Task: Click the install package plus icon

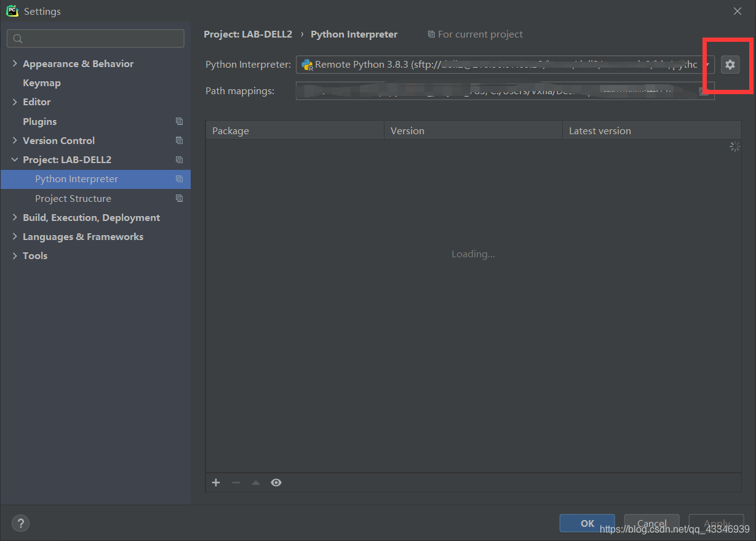Action: click(216, 483)
